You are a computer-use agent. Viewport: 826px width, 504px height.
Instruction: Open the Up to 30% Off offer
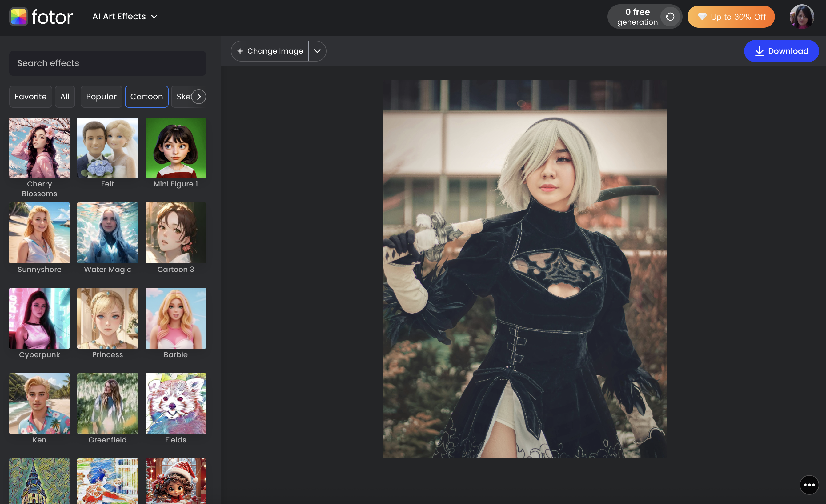731,16
